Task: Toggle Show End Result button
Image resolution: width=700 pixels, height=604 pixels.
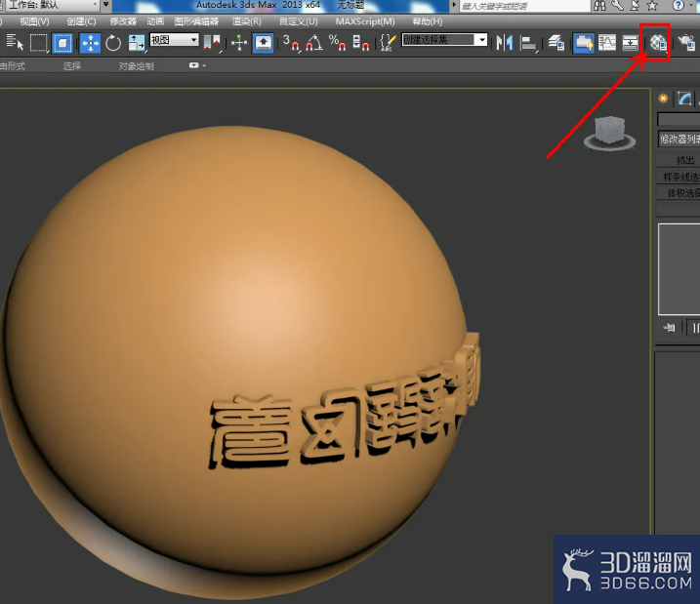Action: (694, 328)
